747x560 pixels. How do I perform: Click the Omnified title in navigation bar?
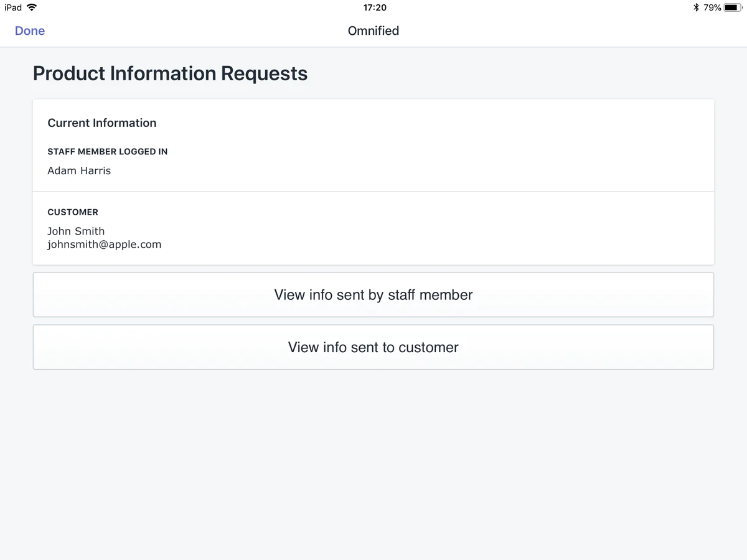click(374, 31)
